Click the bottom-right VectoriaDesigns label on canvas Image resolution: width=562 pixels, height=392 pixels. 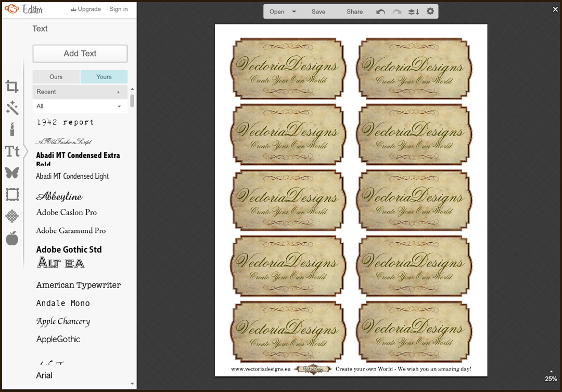pyautogui.click(x=414, y=332)
